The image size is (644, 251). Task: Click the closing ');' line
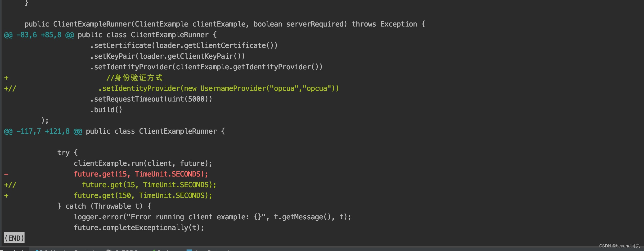(45, 121)
